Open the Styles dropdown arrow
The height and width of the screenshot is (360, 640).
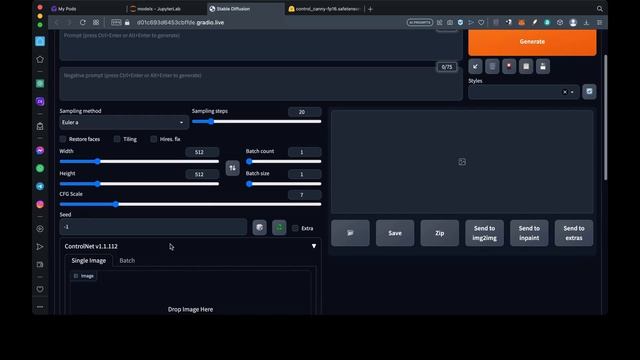[x=572, y=92]
